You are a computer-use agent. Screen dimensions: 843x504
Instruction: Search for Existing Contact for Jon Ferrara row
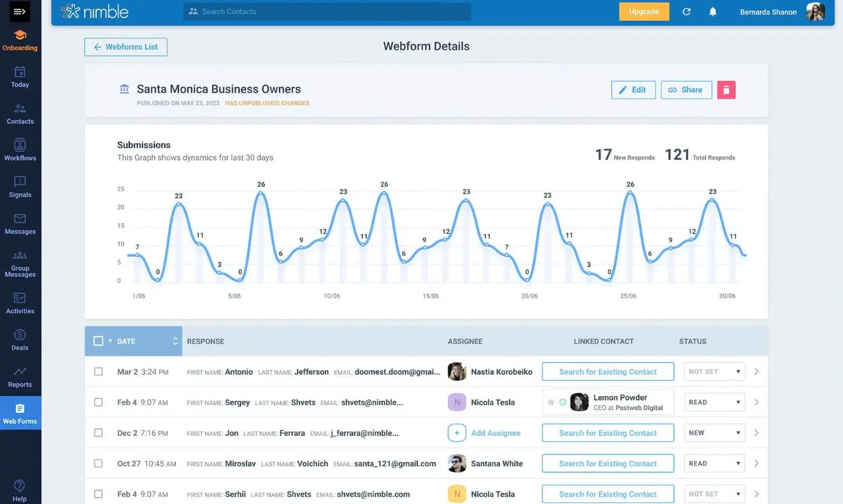click(x=608, y=433)
